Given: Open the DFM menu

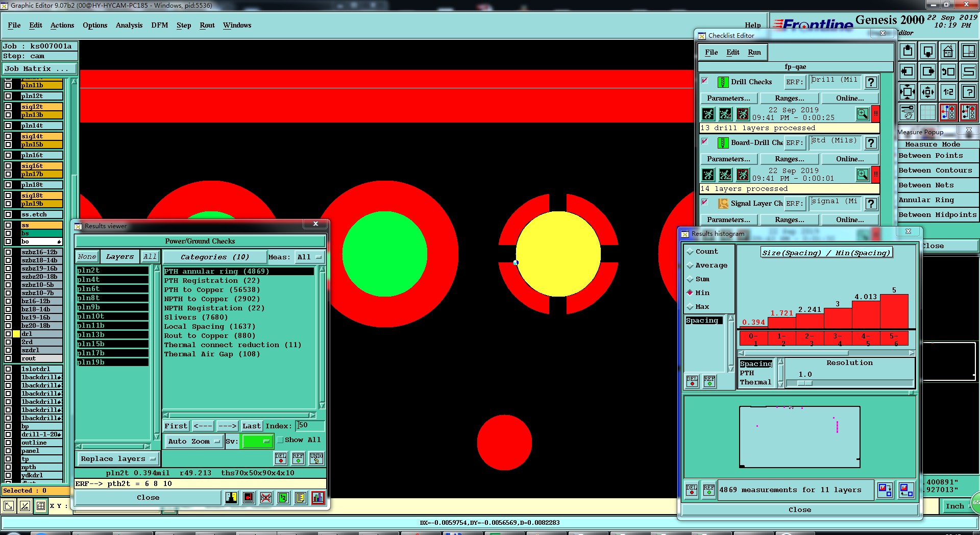Looking at the screenshot, I should [160, 25].
